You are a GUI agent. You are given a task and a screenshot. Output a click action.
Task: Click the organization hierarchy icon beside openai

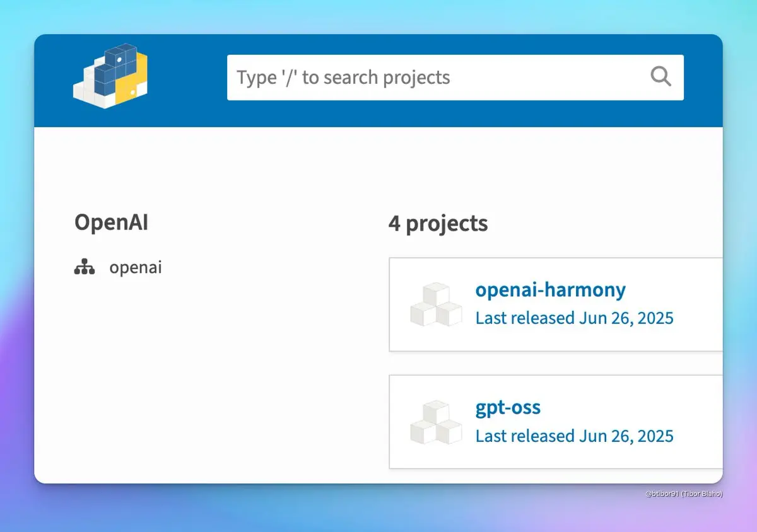pyautogui.click(x=84, y=268)
